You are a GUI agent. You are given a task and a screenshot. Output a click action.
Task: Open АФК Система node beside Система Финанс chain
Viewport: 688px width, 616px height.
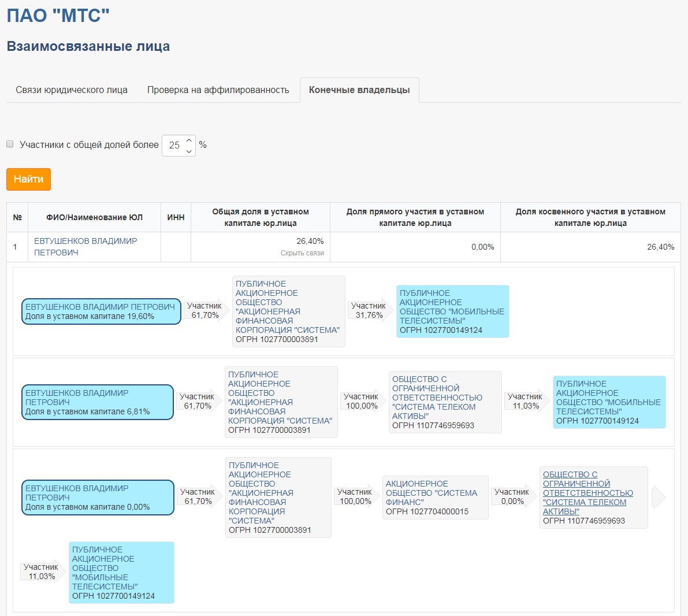[278, 498]
